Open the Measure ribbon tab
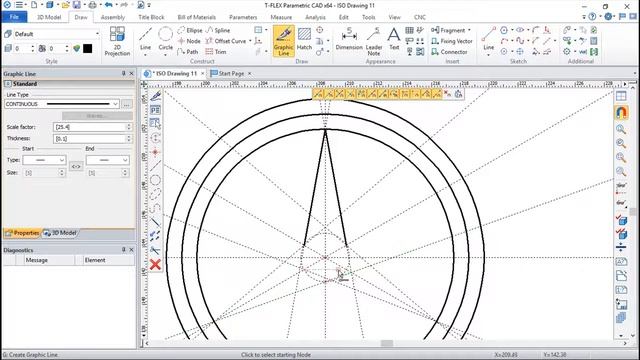 click(281, 17)
